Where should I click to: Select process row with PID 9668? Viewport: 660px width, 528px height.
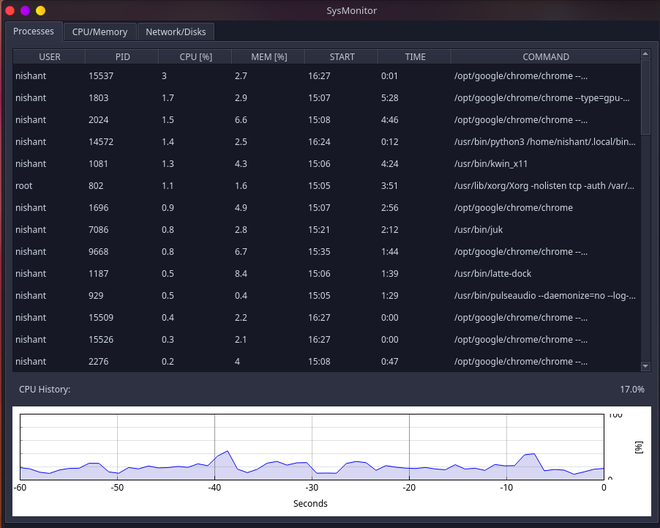click(327, 251)
